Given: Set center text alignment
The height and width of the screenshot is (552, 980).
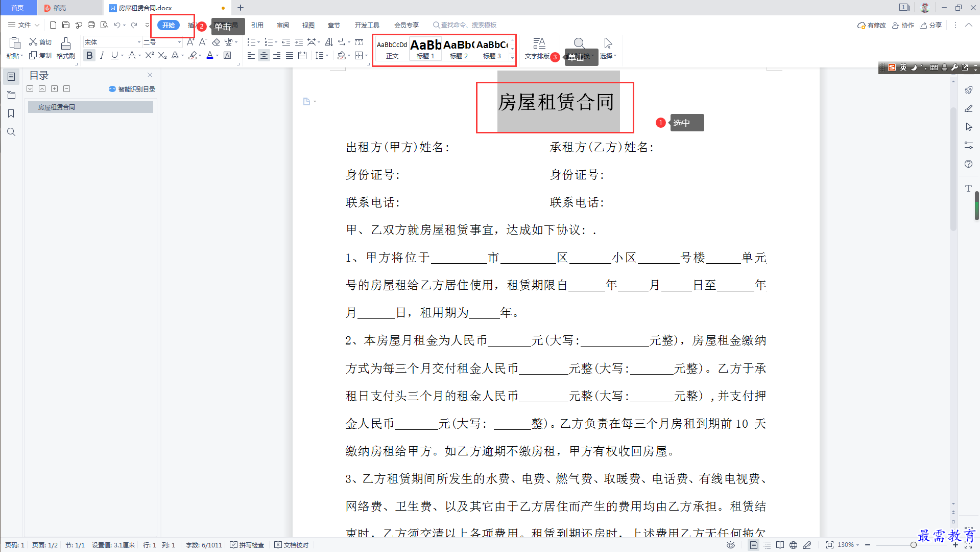Looking at the screenshot, I should (x=264, y=55).
